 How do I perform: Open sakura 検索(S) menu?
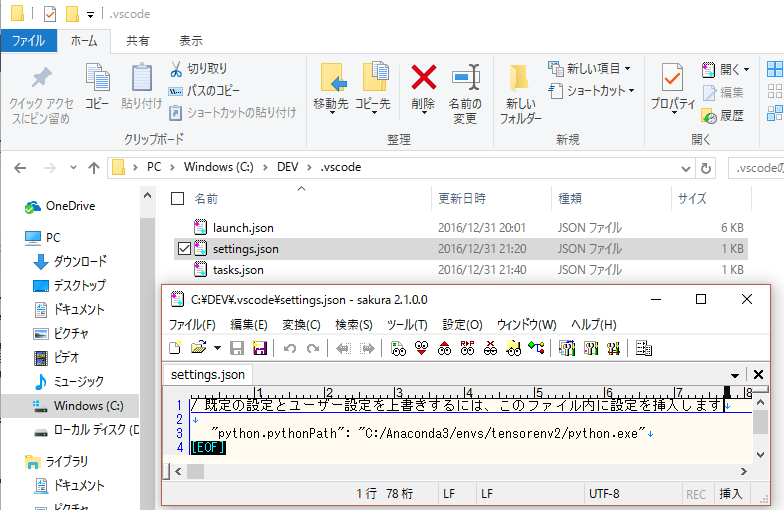click(x=354, y=325)
